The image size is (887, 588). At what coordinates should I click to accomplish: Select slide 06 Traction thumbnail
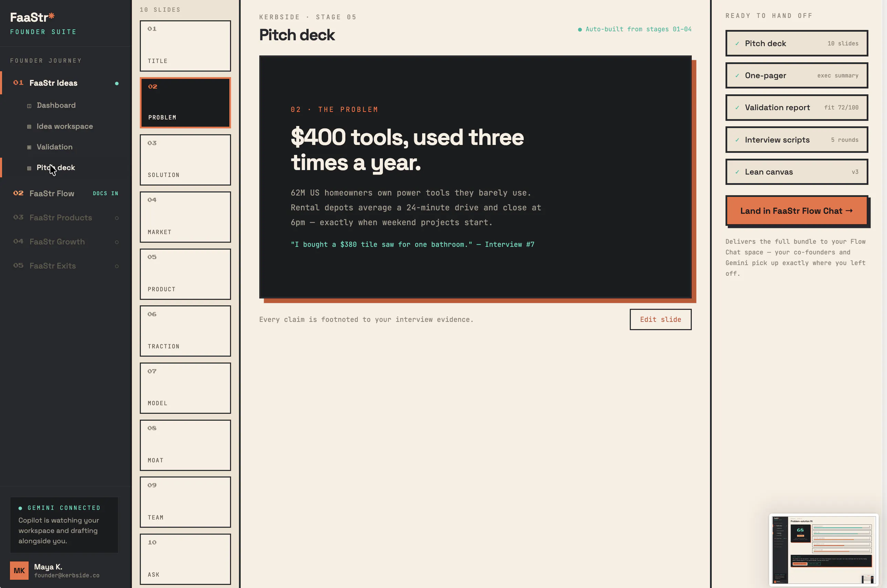185,331
